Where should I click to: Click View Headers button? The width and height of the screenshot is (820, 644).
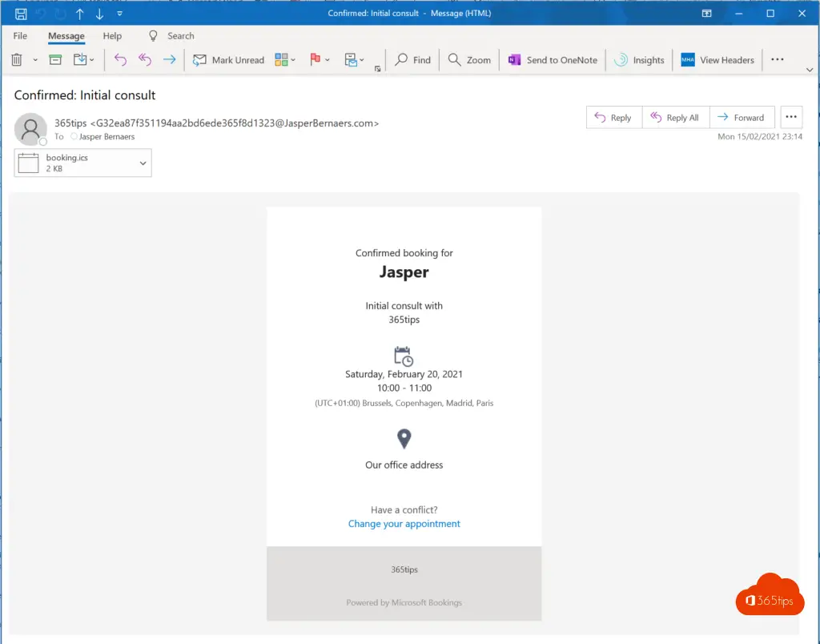[717, 59]
